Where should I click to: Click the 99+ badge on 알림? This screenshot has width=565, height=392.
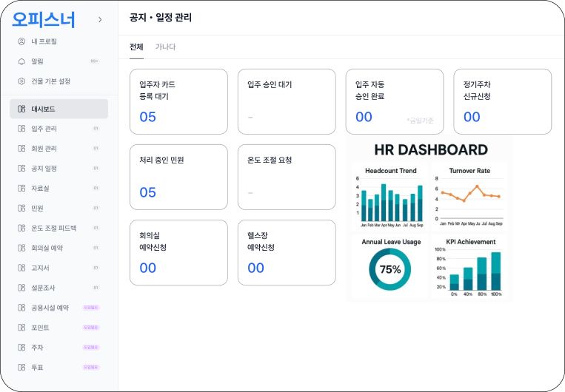tap(94, 61)
